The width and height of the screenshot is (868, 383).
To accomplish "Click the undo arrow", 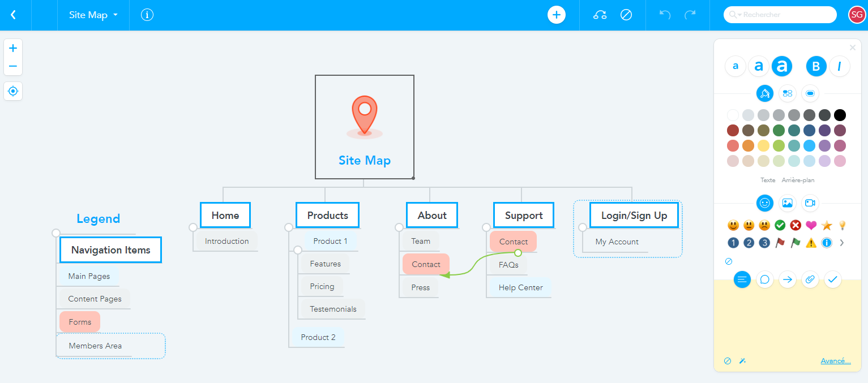I will pos(665,15).
